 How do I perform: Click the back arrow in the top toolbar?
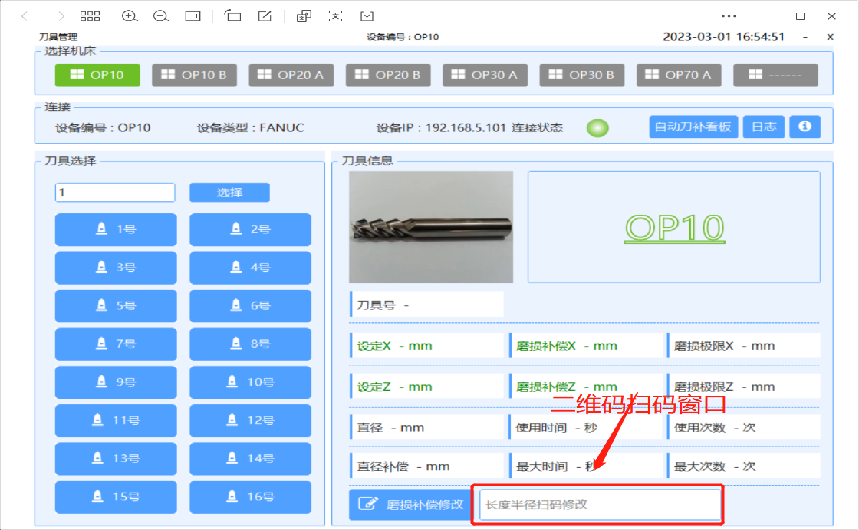click(25, 16)
